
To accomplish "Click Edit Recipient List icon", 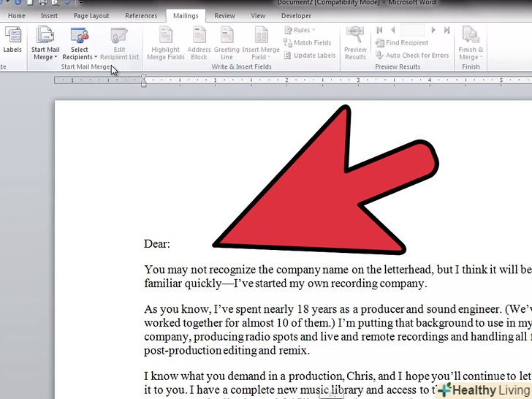I will click(x=119, y=35).
